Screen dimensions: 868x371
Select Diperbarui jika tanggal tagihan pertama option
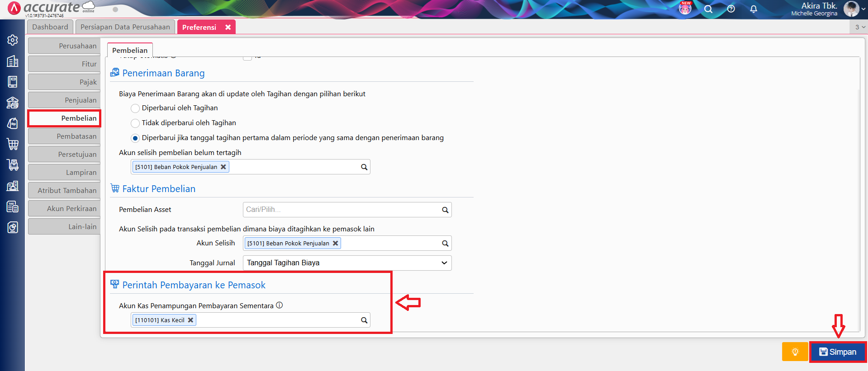tap(135, 138)
